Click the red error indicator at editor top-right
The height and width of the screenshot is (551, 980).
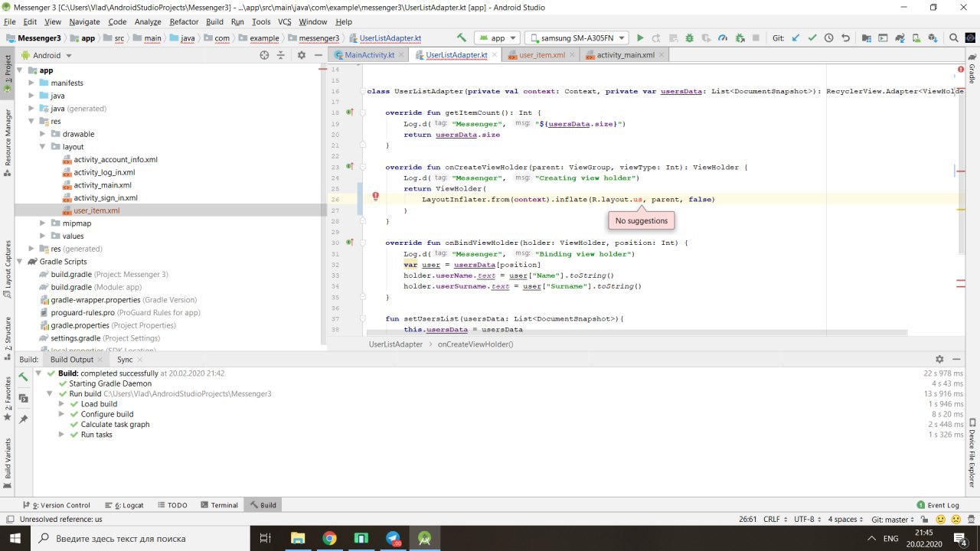[x=961, y=70]
